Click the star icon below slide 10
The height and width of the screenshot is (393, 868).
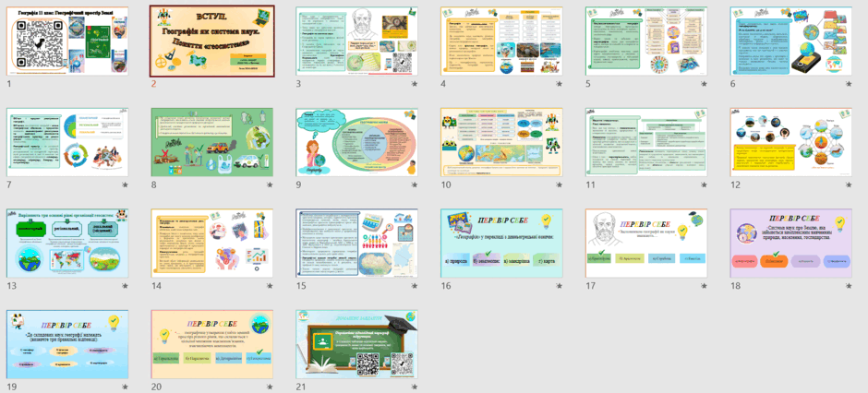coord(559,185)
